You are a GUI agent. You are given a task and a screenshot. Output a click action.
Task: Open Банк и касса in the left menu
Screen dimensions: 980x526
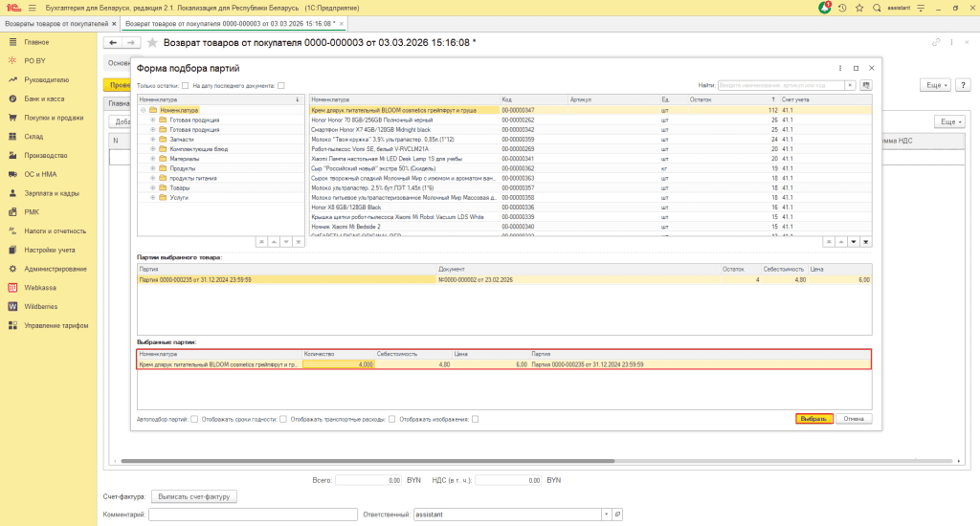(x=44, y=99)
